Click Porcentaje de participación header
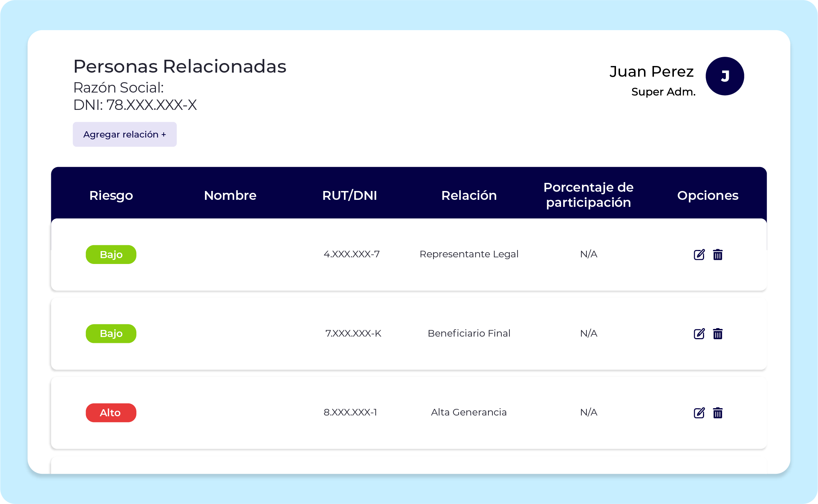The width and height of the screenshot is (818, 504). pyautogui.click(x=588, y=195)
